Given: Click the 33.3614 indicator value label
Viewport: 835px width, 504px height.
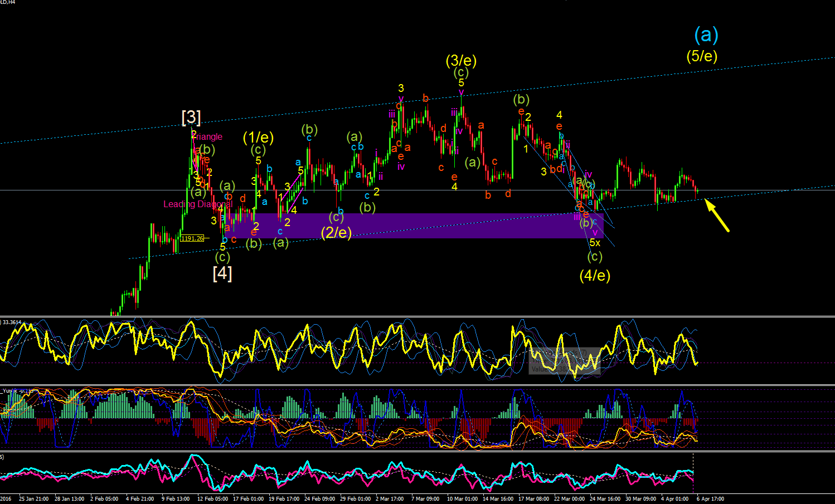Looking at the screenshot, I should coord(11,322).
